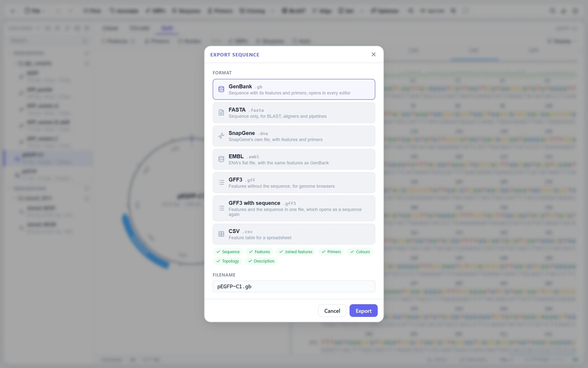Select the GenBank .gb format option

click(x=294, y=89)
